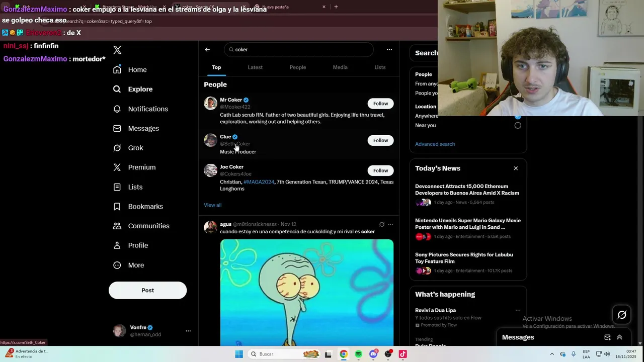This screenshot has width=644, height=362.
Task: Open three-dot menu on agus post
Action: click(x=390, y=224)
